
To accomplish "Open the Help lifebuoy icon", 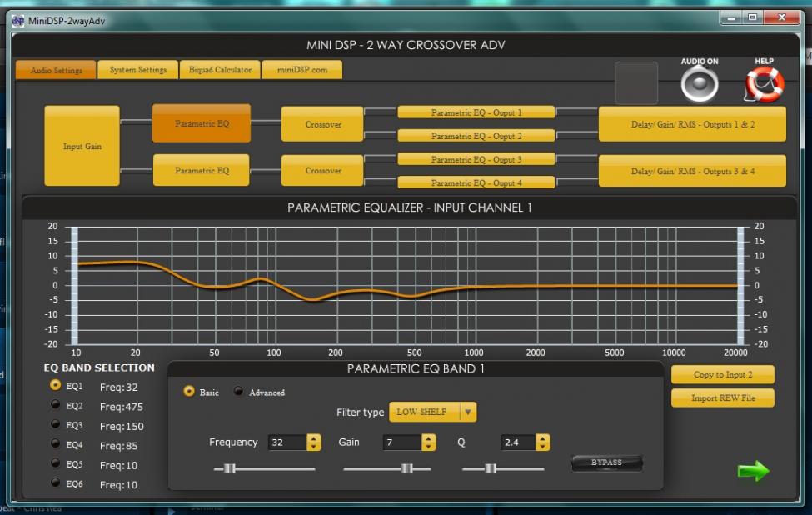I will pos(765,84).
